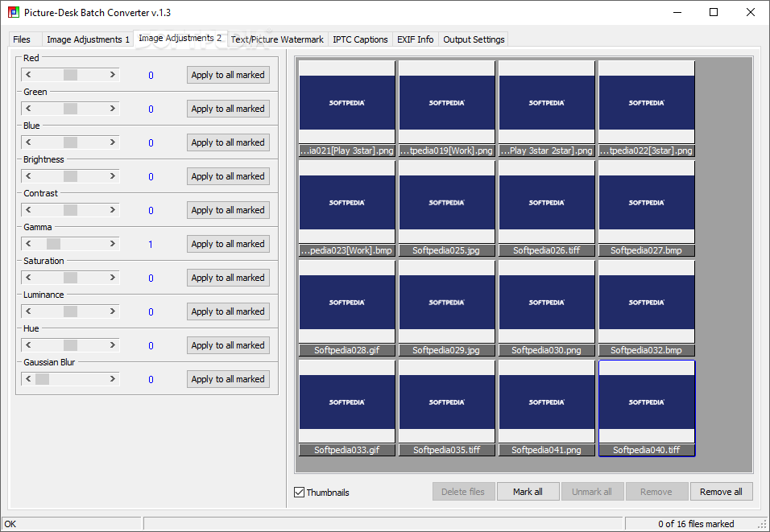Select the thumbnail ending tpedia019[Work].png

coord(446,109)
